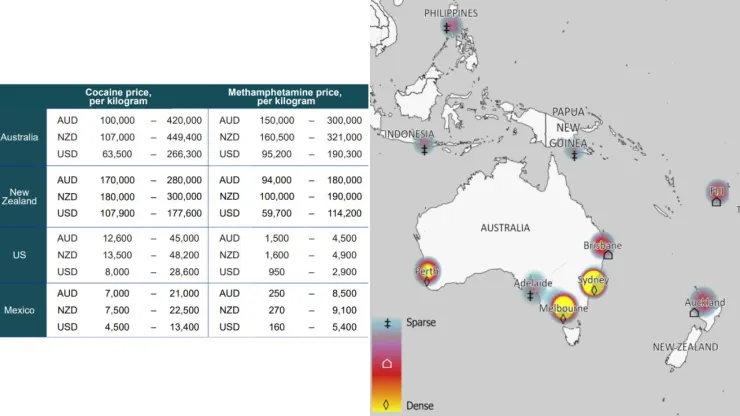Click the '177,600' value
Screen dimensions: 740x416
point(184,213)
